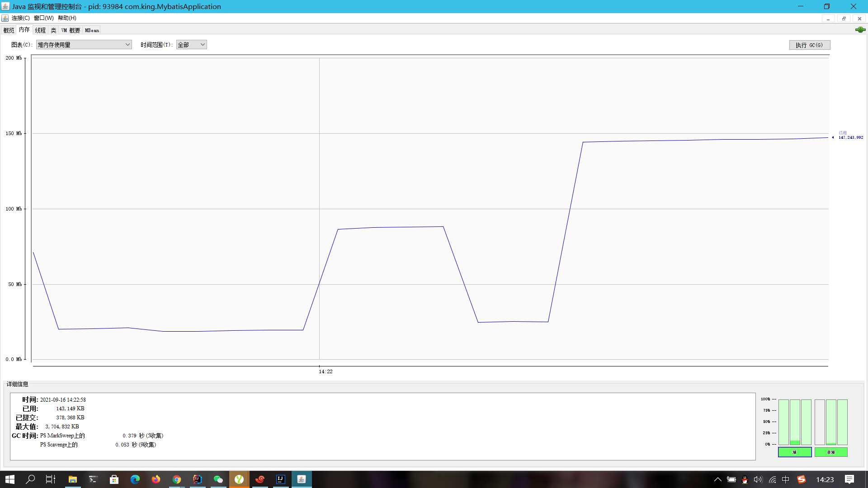Open the 连接(C) menu
This screenshot has height=488, width=868.
click(x=20, y=18)
